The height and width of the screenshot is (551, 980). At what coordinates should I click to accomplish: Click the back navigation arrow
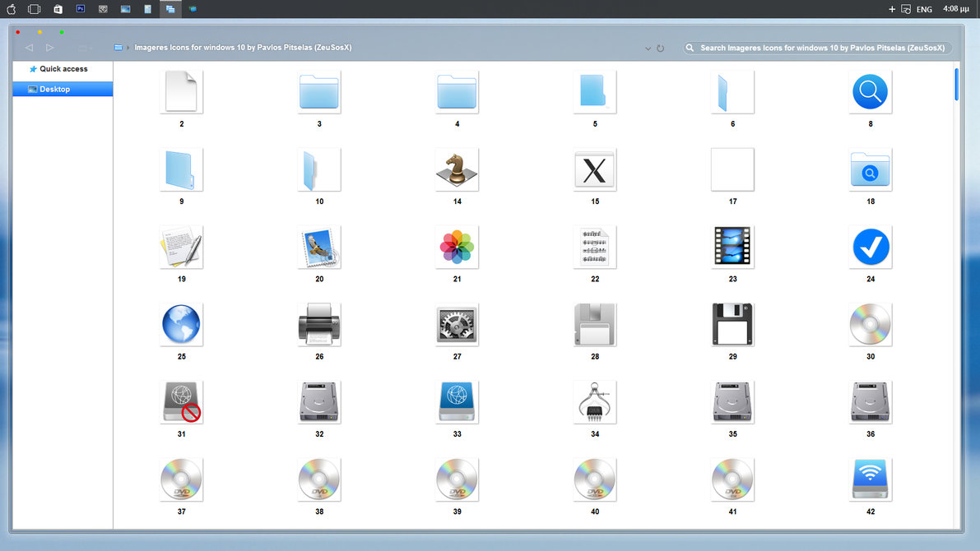coord(29,48)
